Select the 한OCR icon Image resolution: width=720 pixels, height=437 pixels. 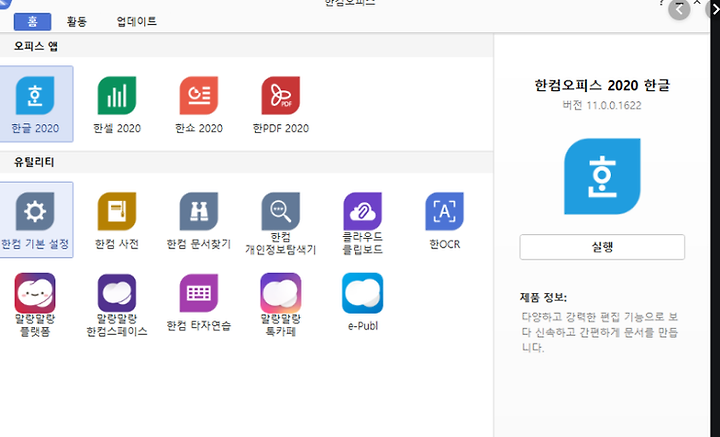pyautogui.click(x=444, y=211)
